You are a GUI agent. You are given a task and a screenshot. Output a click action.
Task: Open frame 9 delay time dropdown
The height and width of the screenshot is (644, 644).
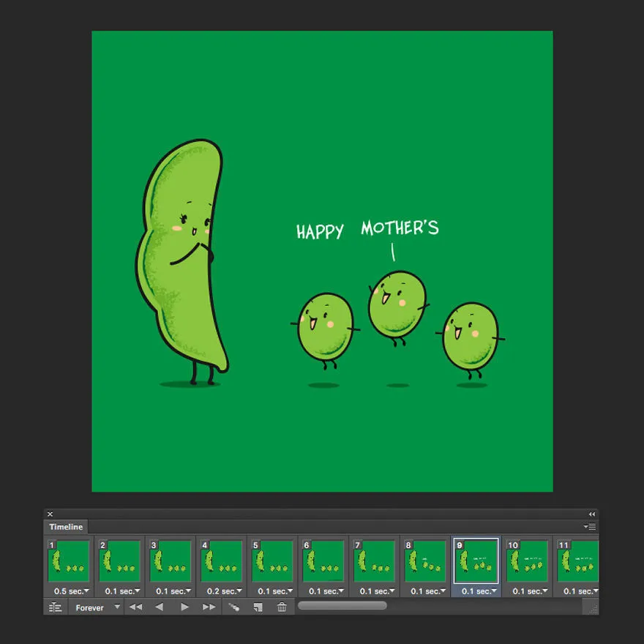click(x=479, y=591)
